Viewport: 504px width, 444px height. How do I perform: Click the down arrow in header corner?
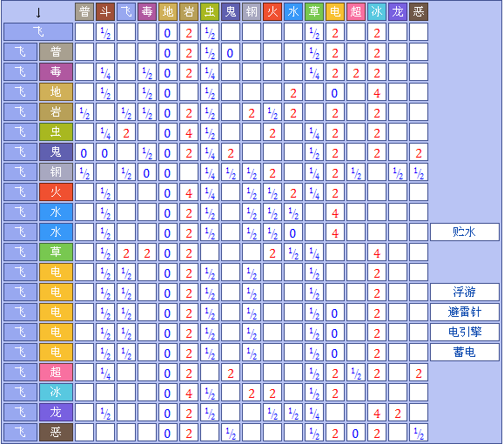click(38, 12)
